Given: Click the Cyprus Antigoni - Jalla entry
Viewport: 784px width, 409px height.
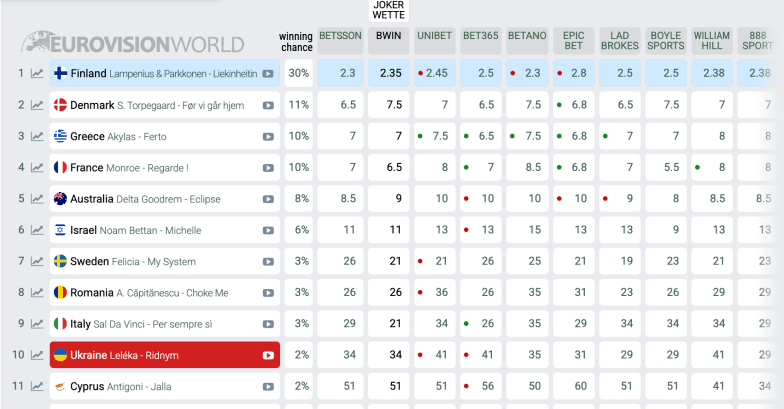Looking at the screenshot, I should (121, 386).
